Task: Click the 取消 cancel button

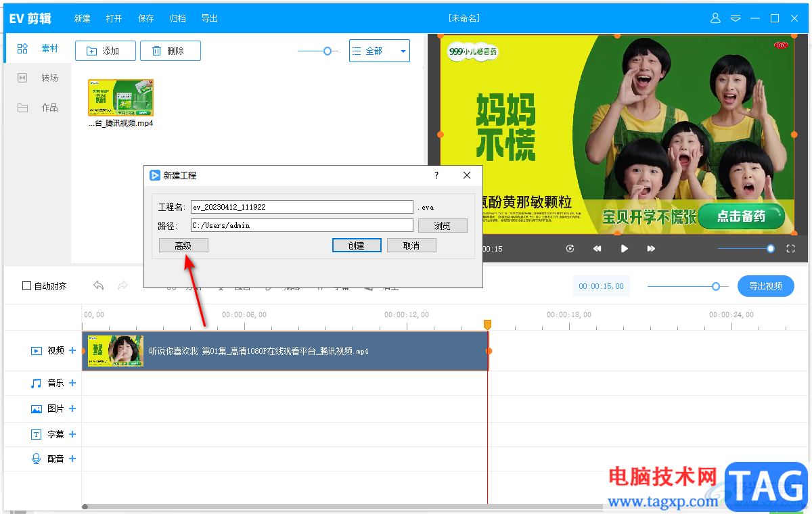Action: coord(411,246)
